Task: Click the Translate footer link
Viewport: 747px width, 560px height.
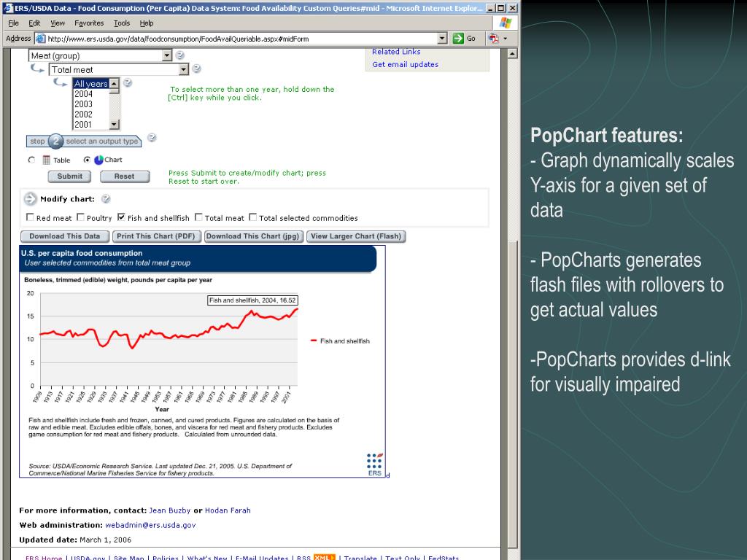Action: (360, 558)
